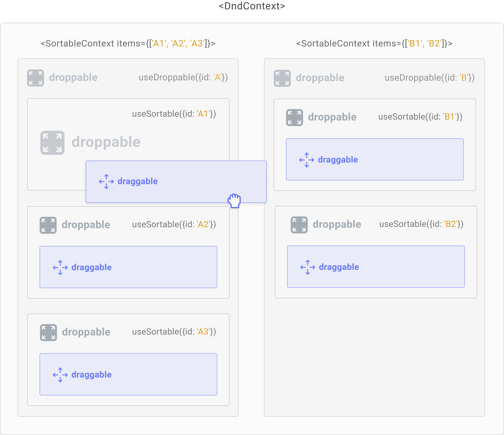The width and height of the screenshot is (504, 435).
Task: Select the draggable card inside B2
Action: pos(376,266)
